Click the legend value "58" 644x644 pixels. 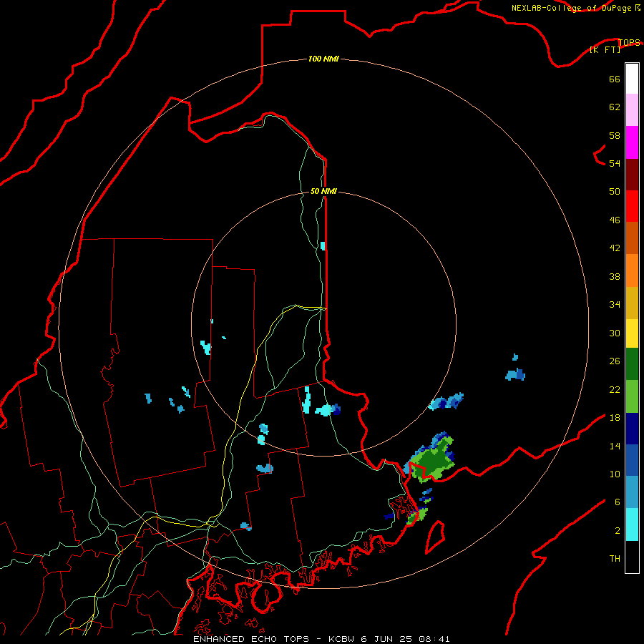[x=615, y=135]
